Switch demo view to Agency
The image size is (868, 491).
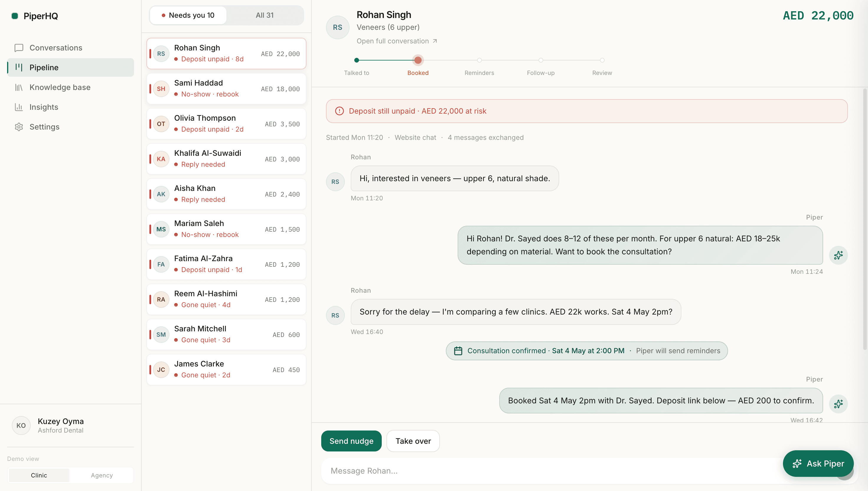pos(102,475)
